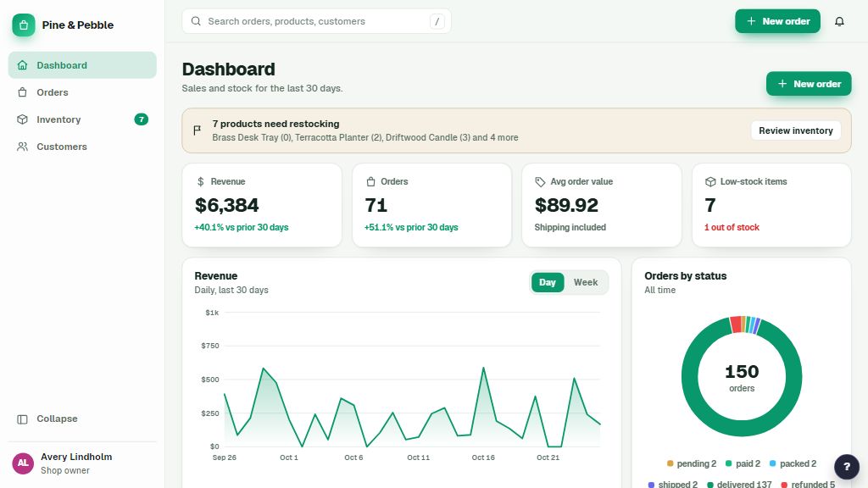868x488 pixels.
Task: Click the shipped legend color dot
Action: click(651, 485)
